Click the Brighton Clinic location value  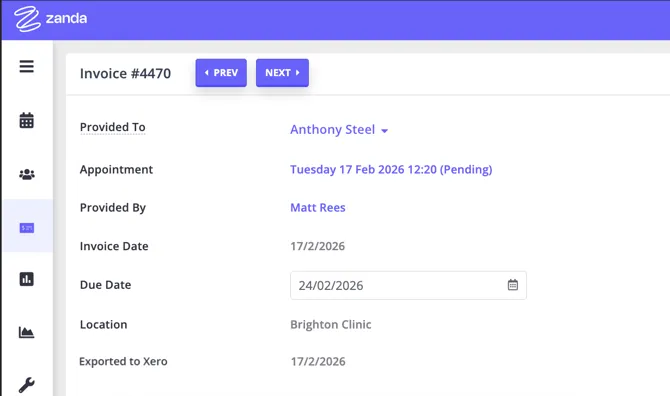click(x=331, y=325)
